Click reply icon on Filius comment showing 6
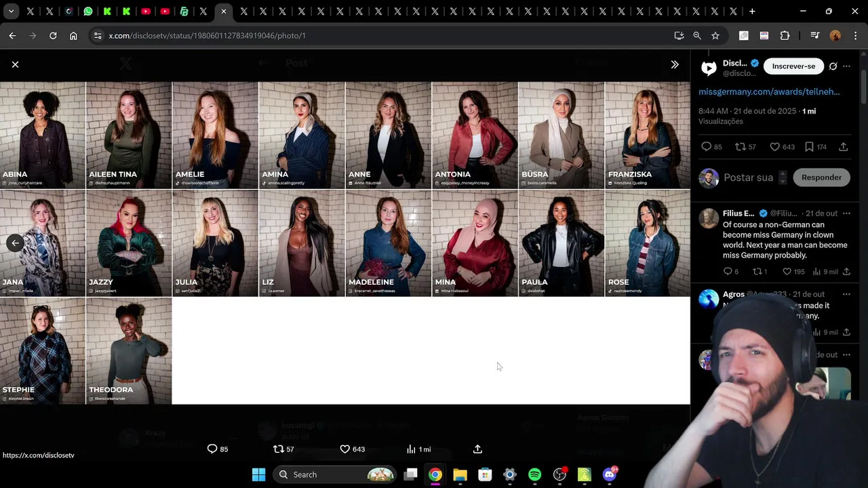The image size is (868, 488). 727,271
